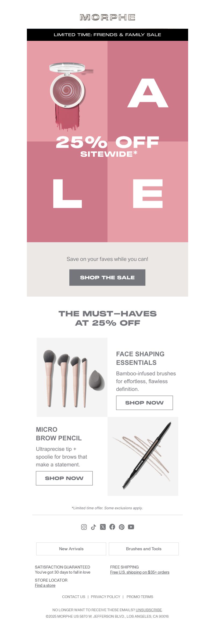
Task: Follow the Find a store link
Action: pyautogui.click(x=45, y=585)
